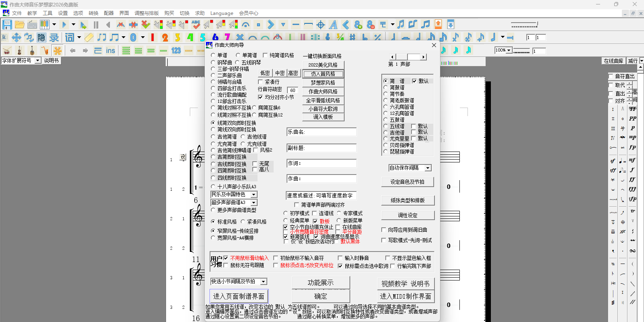Select the 五线谱 voice type radio
644x322 pixels.
tap(386, 126)
